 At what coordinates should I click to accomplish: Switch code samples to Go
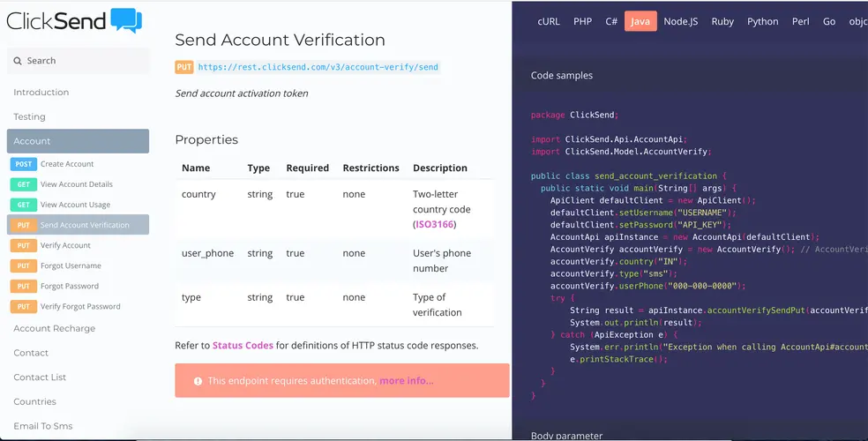[829, 21]
